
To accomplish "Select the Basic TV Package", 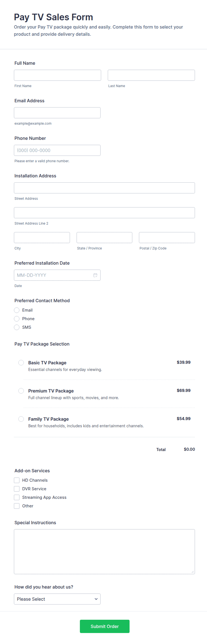I will click(x=21, y=363).
